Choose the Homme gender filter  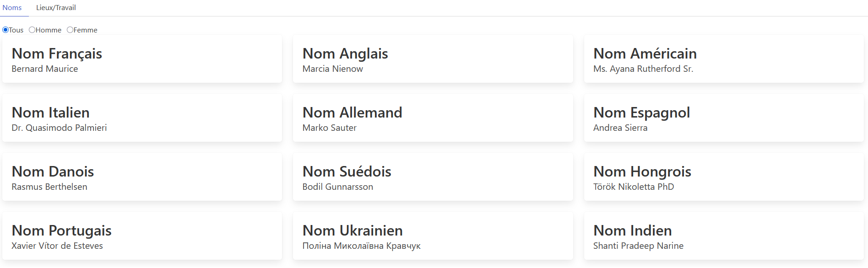coord(32,30)
